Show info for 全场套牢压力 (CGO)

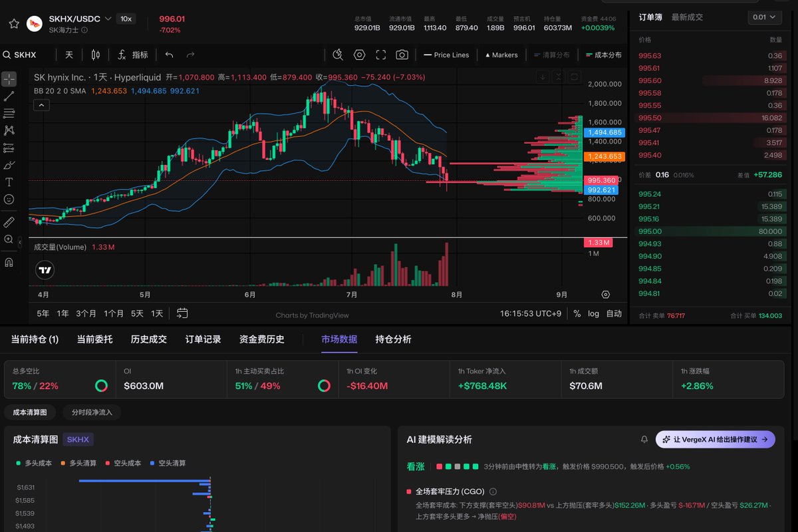coord(493,491)
